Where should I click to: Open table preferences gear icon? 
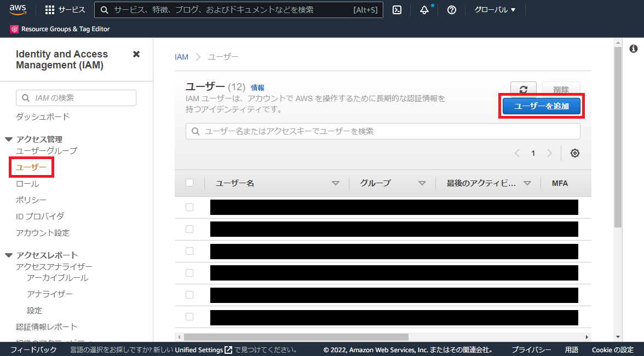point(574,153)
